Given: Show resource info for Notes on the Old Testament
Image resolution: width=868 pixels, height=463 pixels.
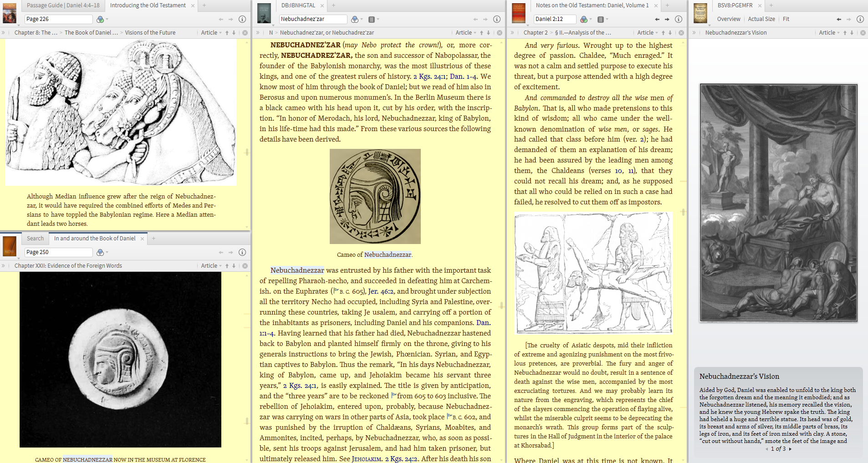Looking at the screenshot, I should point(679,19).
